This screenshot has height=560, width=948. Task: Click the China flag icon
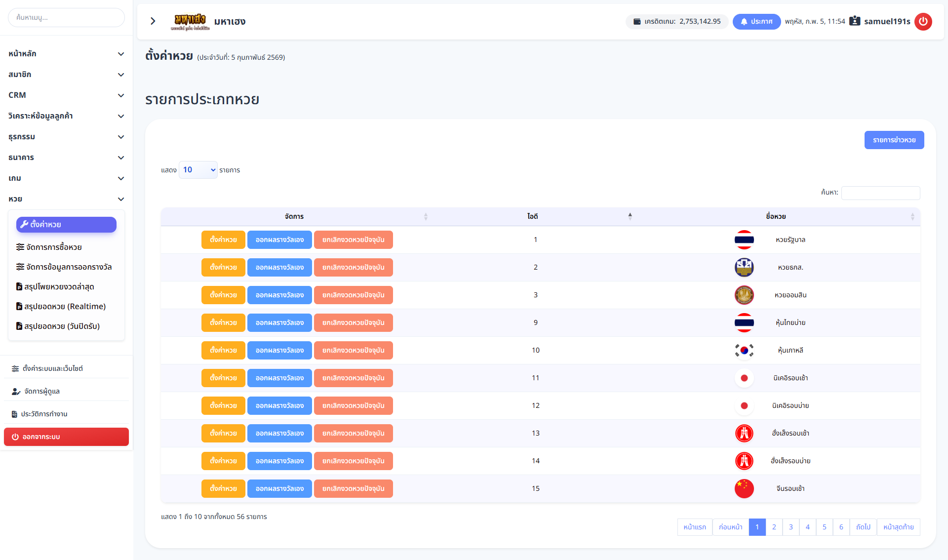coord(744,488)
